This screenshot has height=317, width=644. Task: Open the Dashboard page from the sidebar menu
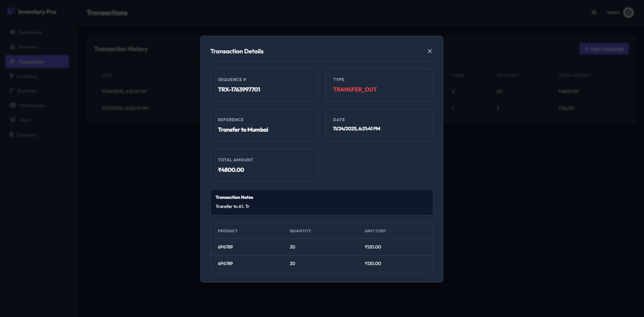[x=30, y=32]
